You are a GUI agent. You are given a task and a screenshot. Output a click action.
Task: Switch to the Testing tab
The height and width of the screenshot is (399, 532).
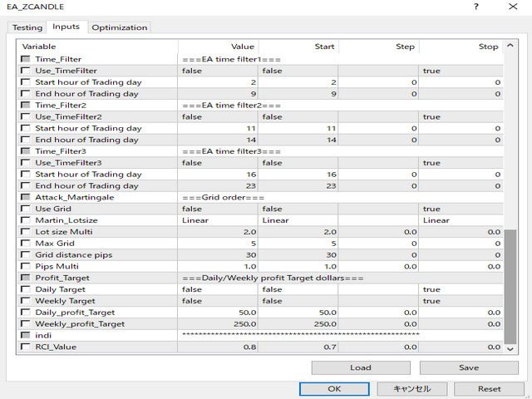pyautogui.click(x=27, y=27)
